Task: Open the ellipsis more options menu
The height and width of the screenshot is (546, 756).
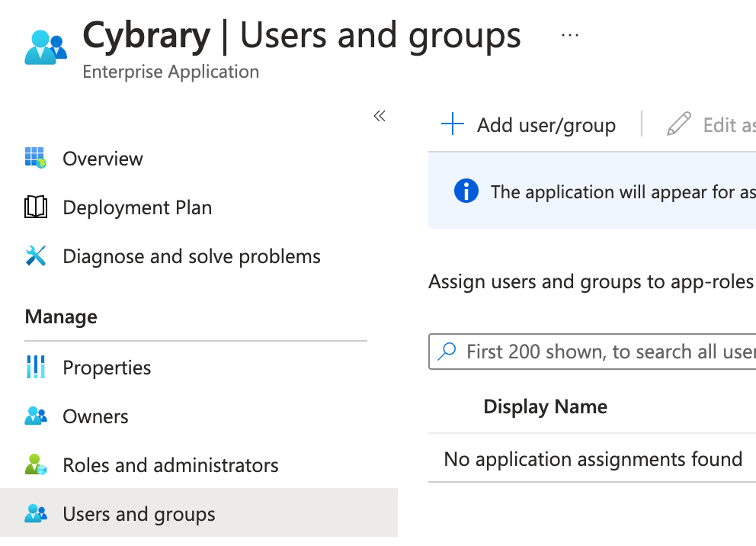Action: 570,35
